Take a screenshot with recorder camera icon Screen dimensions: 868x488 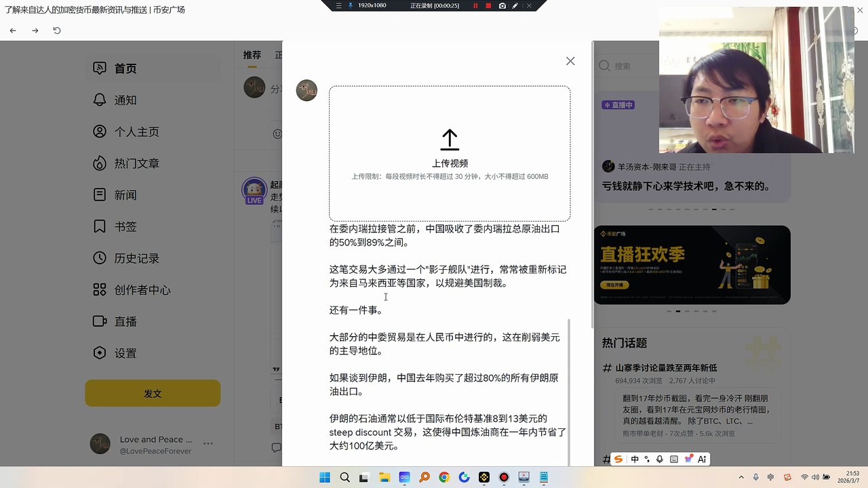point(502,5)
